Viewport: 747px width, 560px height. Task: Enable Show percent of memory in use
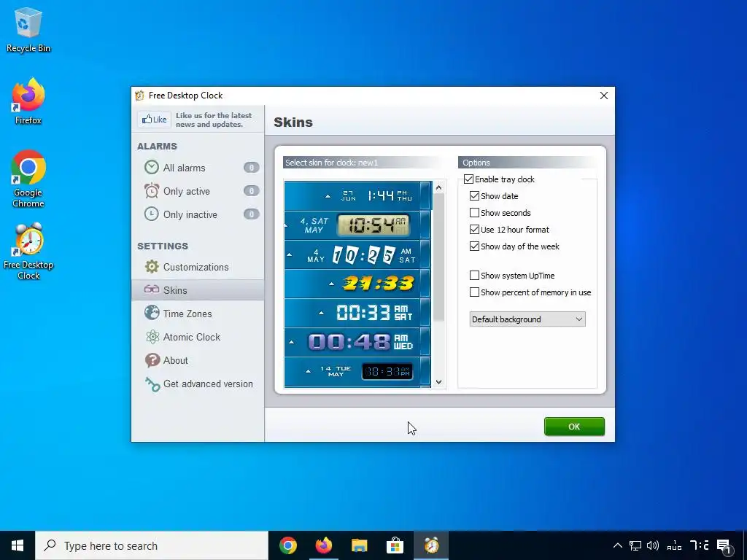[x=474, y=292]
